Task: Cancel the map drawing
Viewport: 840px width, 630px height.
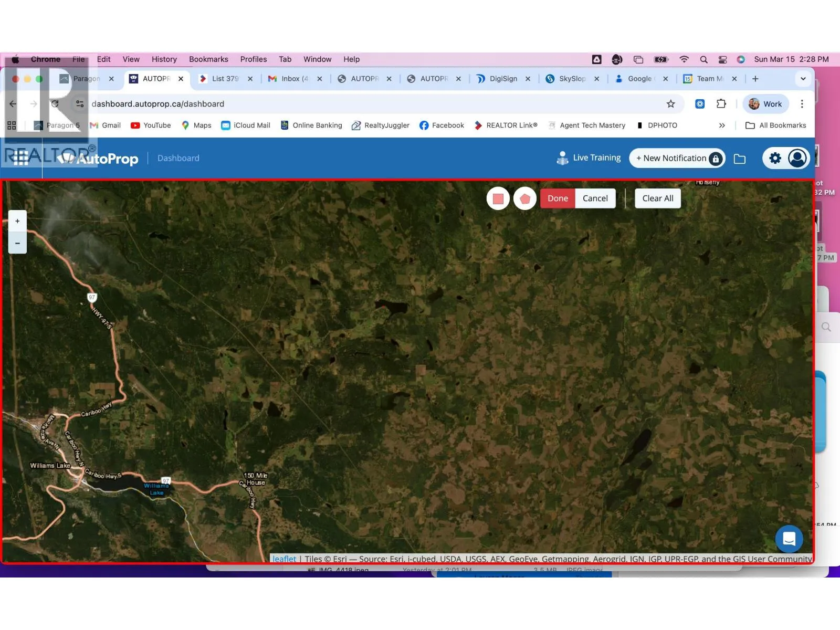Action: [x=595, y=198]
